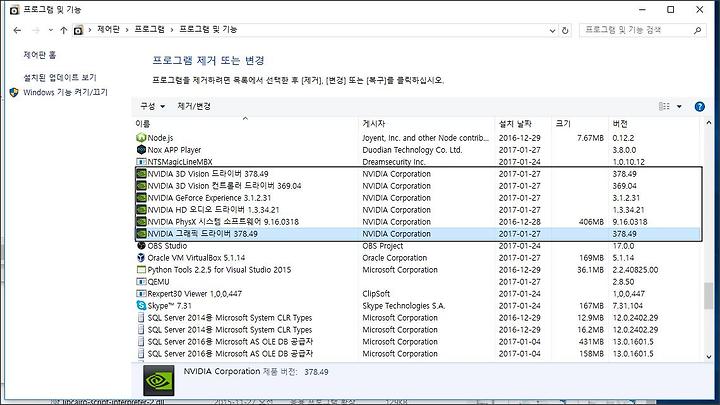Sort by the 게시자 column header

(x=427, y=124)
